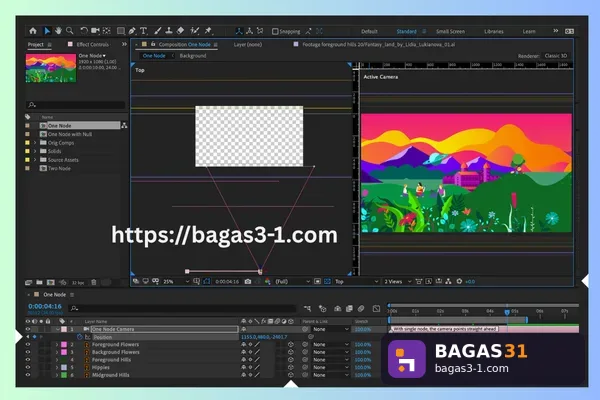Click the pink label swatch of Foreground Flowers

[64, 344]
